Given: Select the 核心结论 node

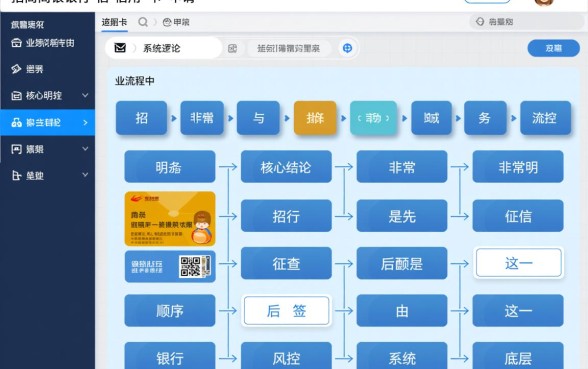Looking at the screenshot, I should [x=286, y=167].
